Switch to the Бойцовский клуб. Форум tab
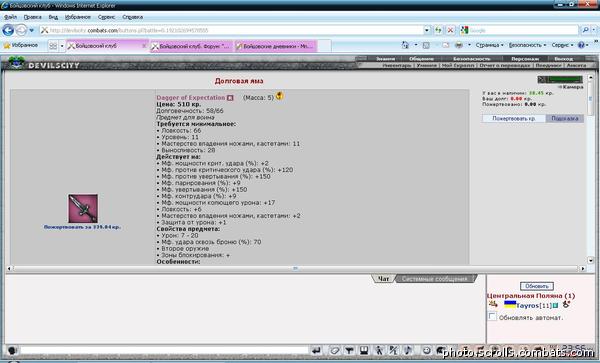The height and width of the screenshot is (363, 600). (191, 46)
